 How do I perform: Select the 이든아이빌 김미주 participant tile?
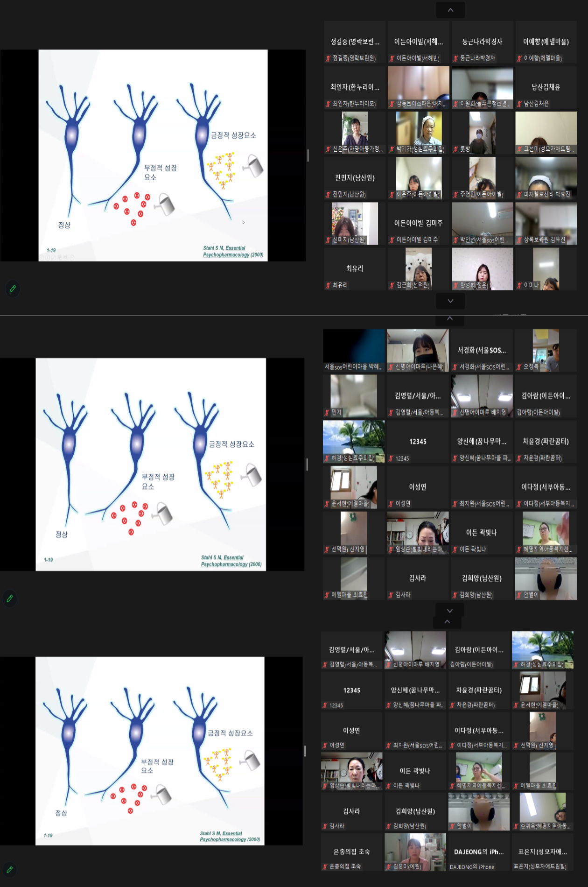coord(418,224)
